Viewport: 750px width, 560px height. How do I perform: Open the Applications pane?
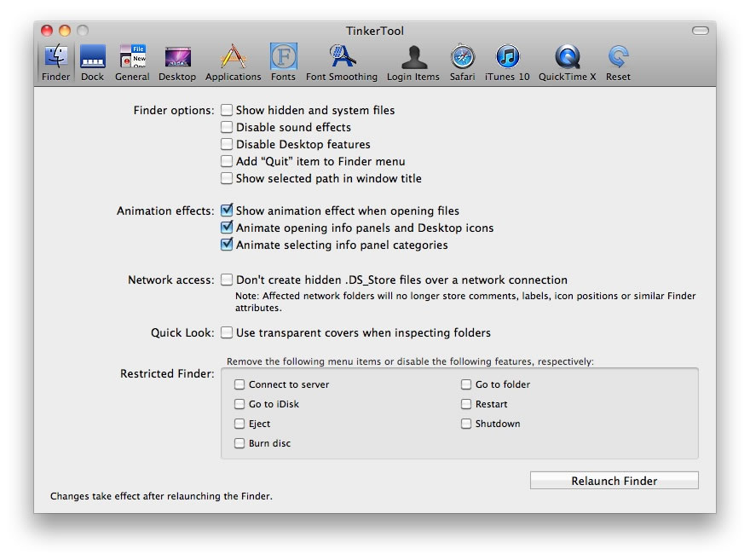coord(233,62)
